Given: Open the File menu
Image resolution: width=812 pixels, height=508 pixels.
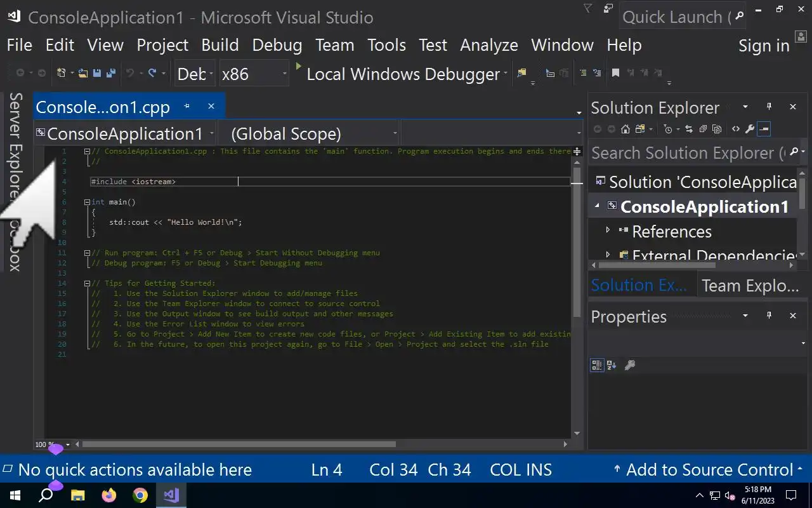Looking at the screenshot, I should tap(19, 45).
